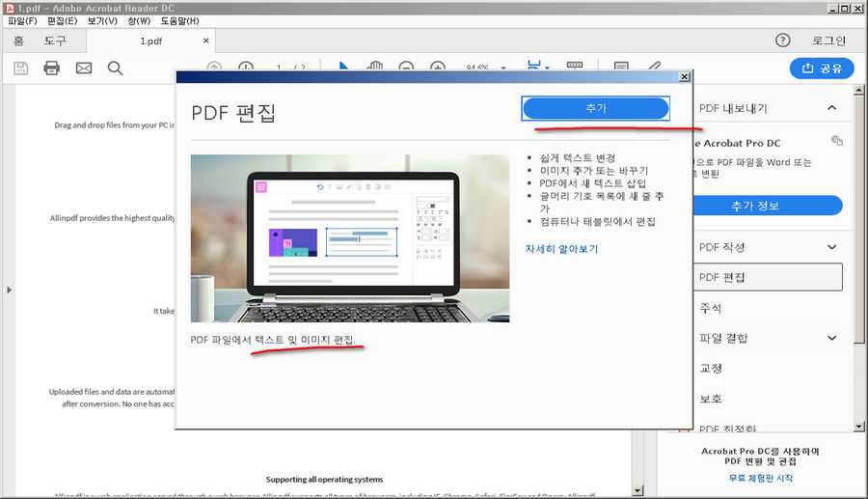
Task: Click the keyboard read mode icon
Action: 575,66
